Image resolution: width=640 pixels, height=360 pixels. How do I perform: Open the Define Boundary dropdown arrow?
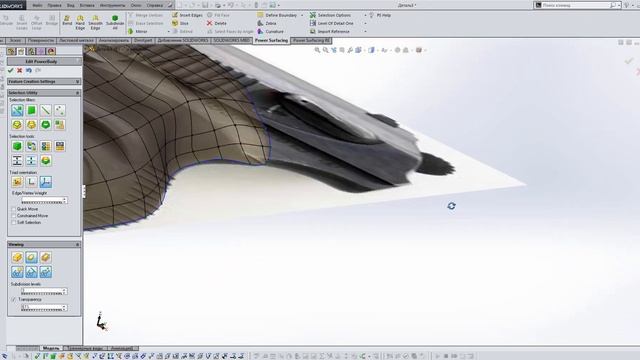click(x=302, y=15)
